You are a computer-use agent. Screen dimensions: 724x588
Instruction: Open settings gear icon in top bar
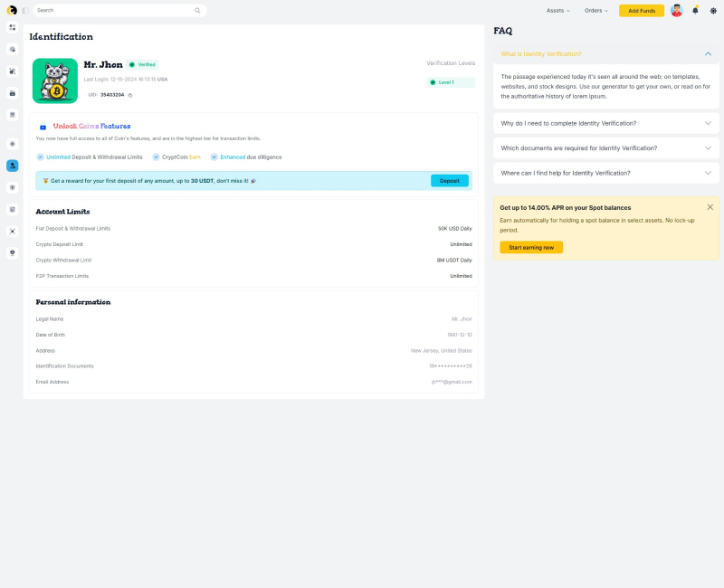pyautogui.click(x=713, y=11)
